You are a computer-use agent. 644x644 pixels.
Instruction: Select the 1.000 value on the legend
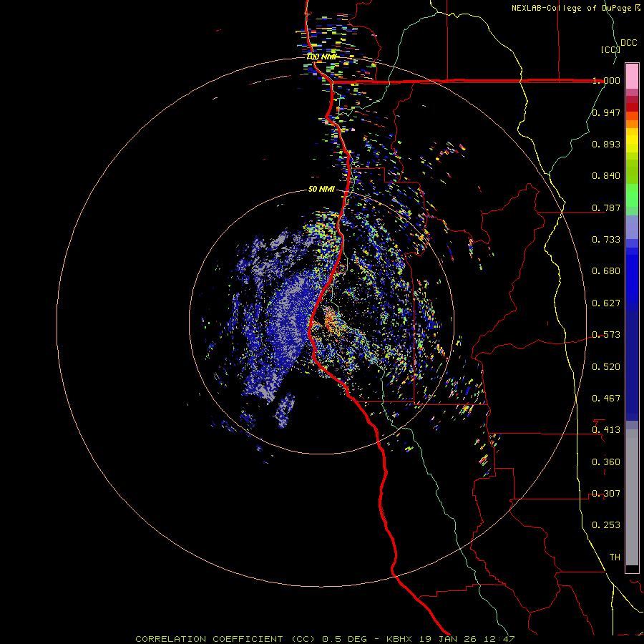[606, 80]
